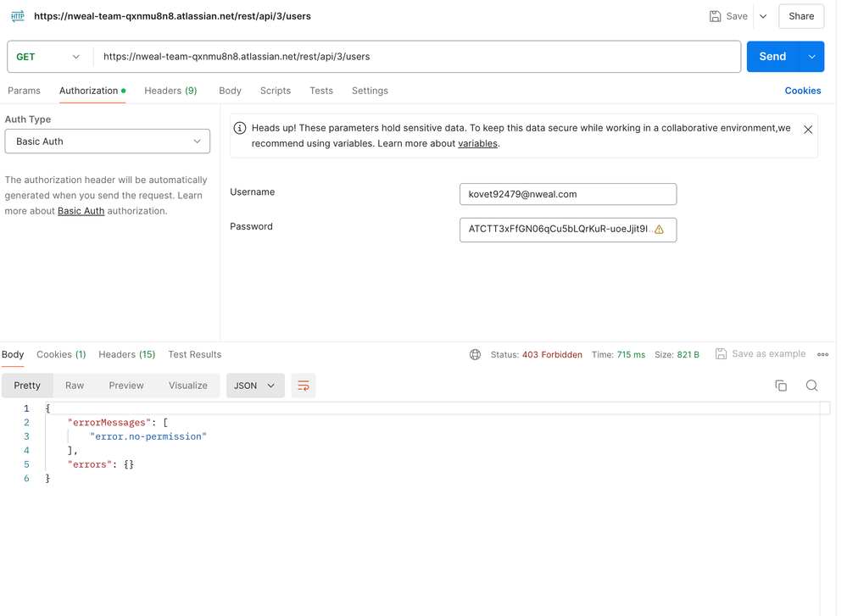Copy the response with the copy icon

[781, 386]
